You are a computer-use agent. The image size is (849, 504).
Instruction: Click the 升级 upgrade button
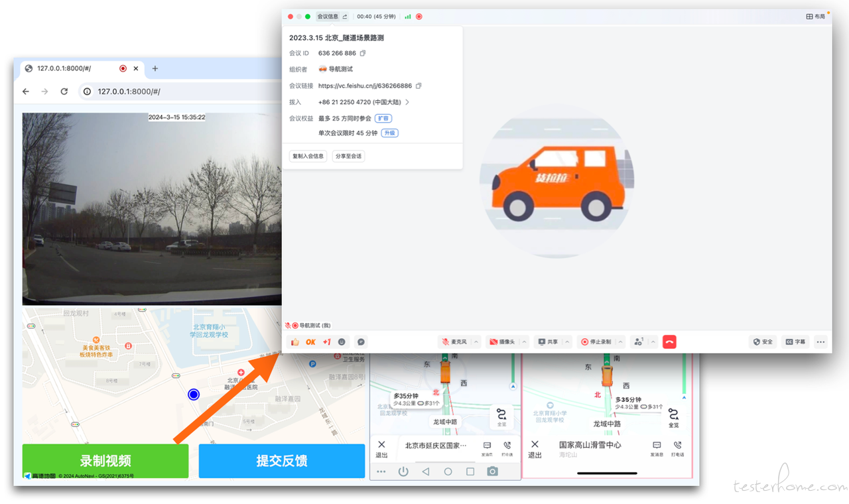(x=390, y=133)
